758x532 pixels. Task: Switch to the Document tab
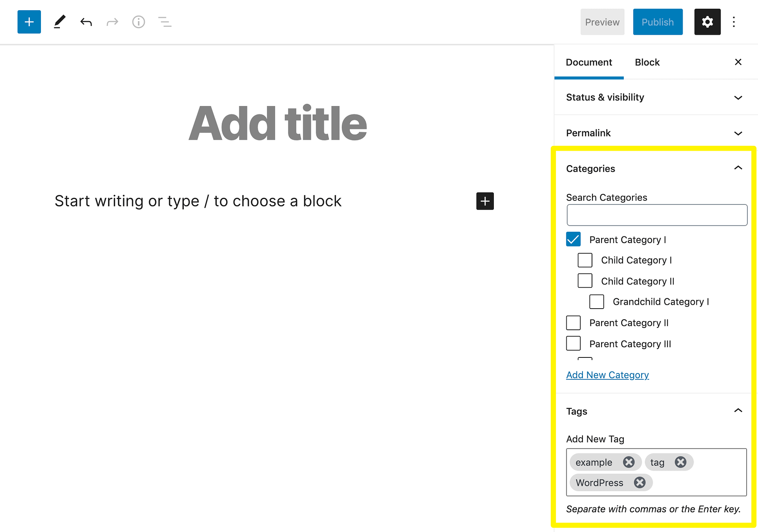[589, 62]
